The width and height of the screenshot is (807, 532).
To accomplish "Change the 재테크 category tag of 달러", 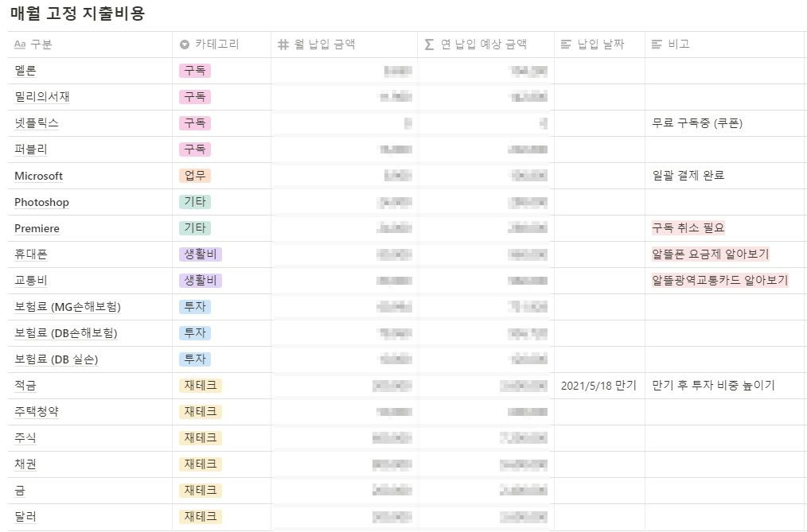I will click(x=201, y=516).
